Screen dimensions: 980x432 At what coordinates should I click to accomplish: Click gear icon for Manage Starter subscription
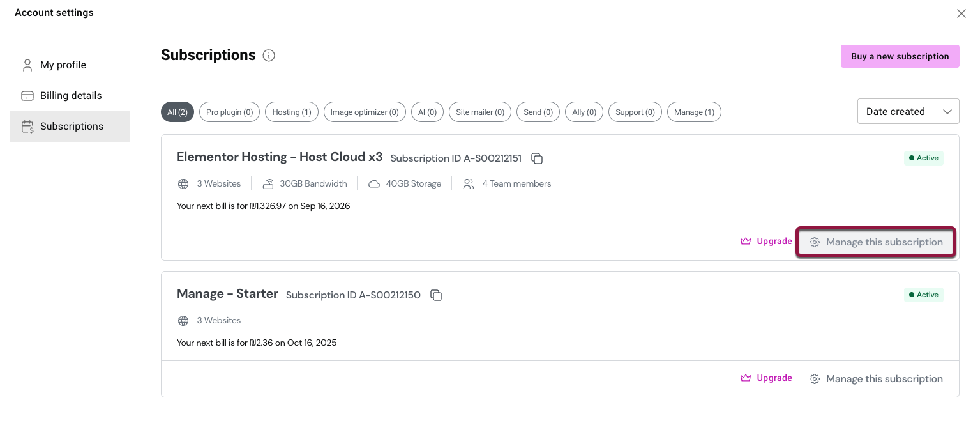815,379
